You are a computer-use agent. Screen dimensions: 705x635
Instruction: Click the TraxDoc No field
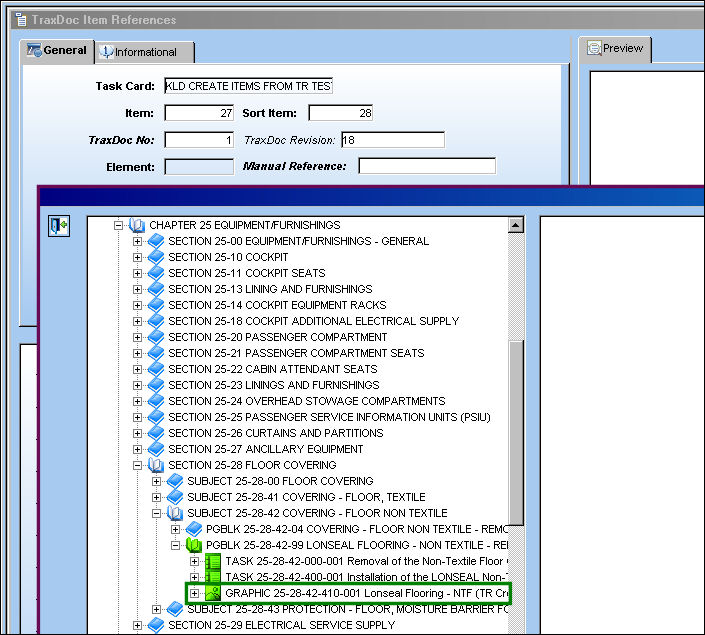(x=199, y=140)
